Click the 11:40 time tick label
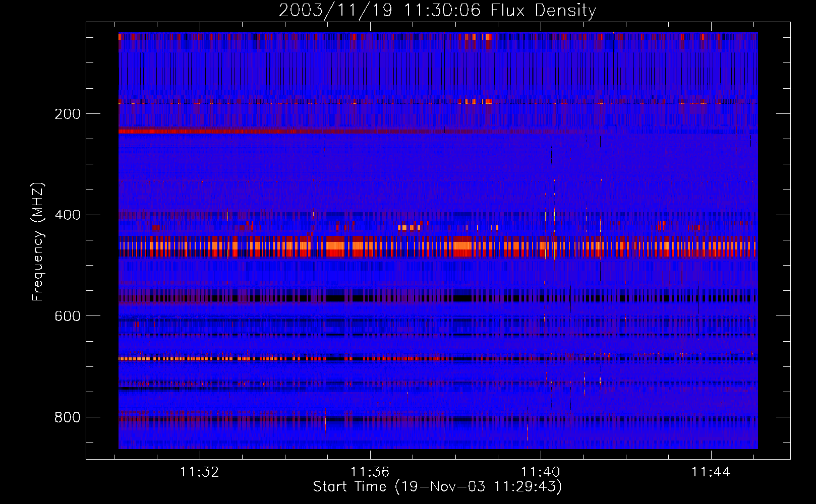The width and height of the screenshot is (816, 504). [x=541, y=472]
